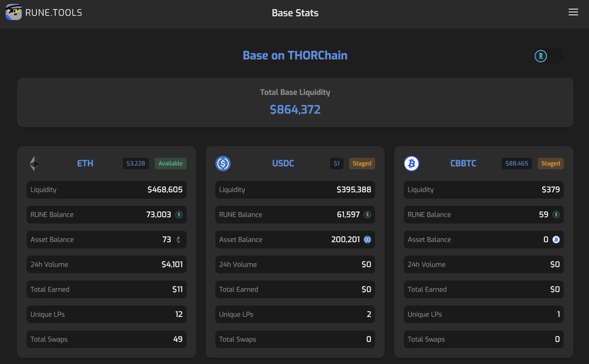The image size is (589, 364).
Task: Click RUNE icon in ETH RUNE Balance row
Action: [179, 214]
